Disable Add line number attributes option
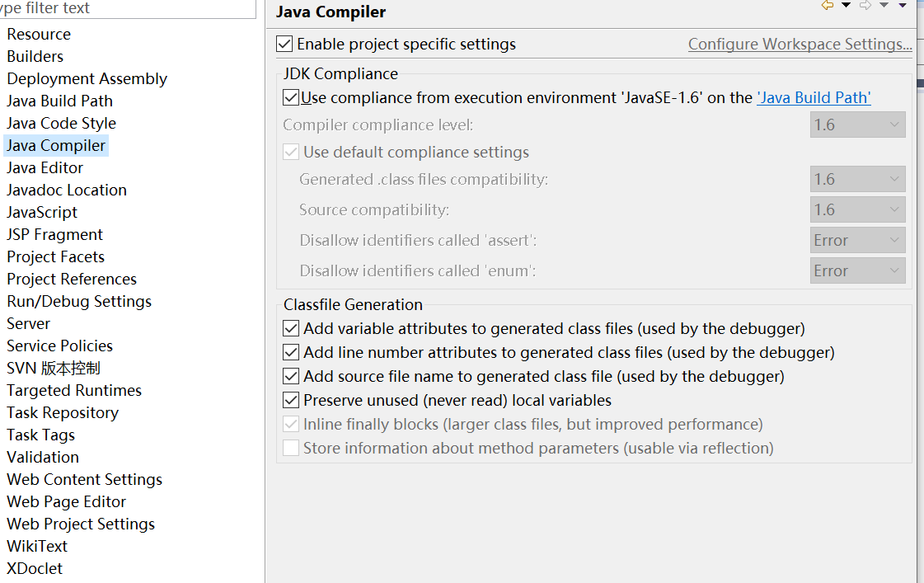This screenshot has width=924, height=583. tap(290, 351)
